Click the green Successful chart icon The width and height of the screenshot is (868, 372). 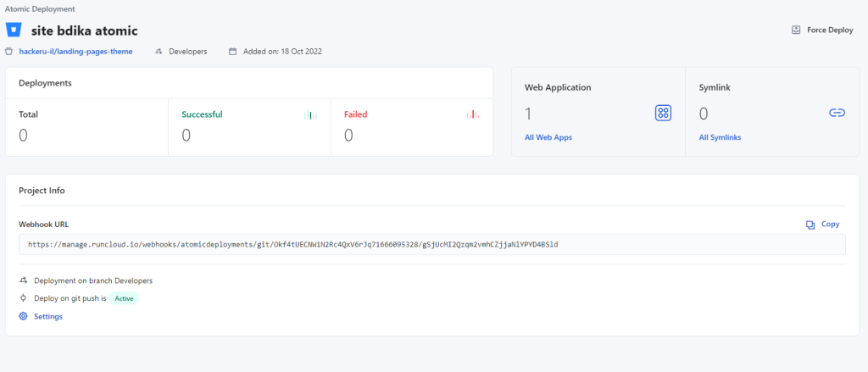pos(309,114)
